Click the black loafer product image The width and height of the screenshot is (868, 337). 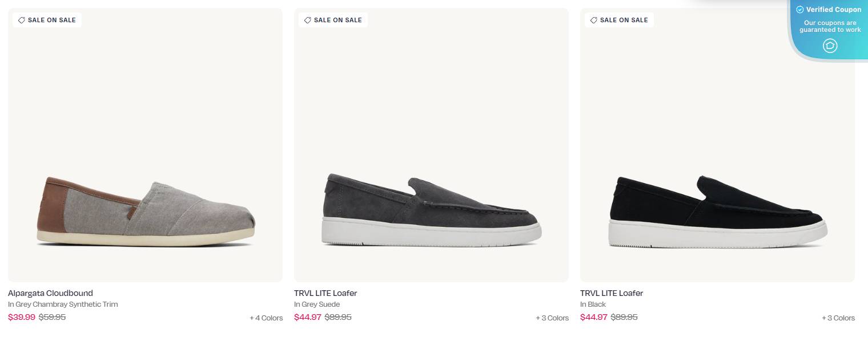(717, 211)
